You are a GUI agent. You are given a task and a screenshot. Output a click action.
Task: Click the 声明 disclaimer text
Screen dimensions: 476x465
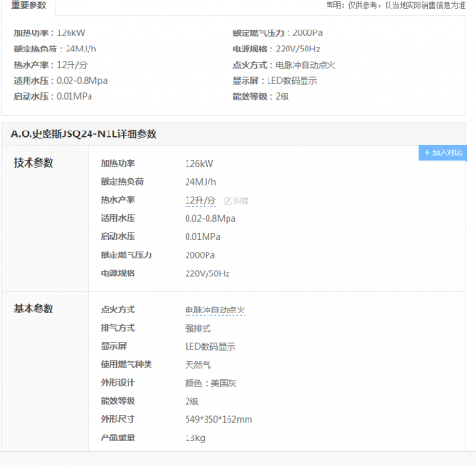point(395,5)
